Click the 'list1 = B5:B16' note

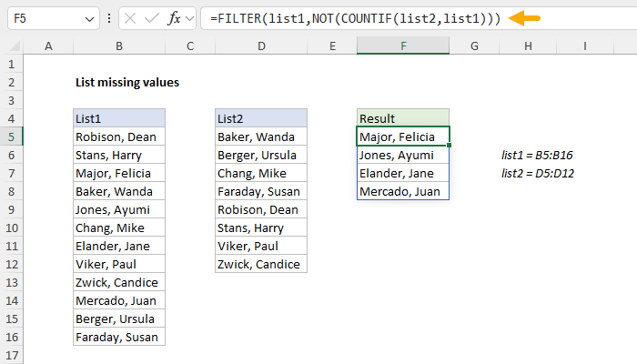point(537,156)
